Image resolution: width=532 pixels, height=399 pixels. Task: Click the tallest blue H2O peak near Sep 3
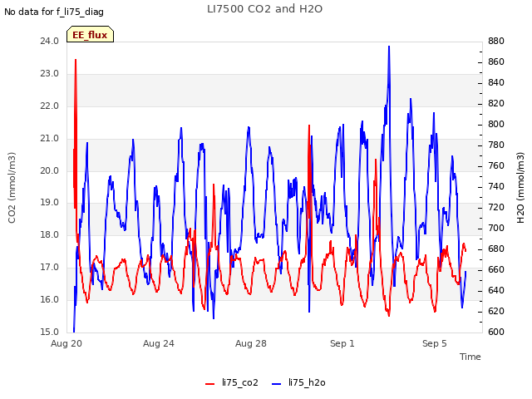(x=389, y=47)
